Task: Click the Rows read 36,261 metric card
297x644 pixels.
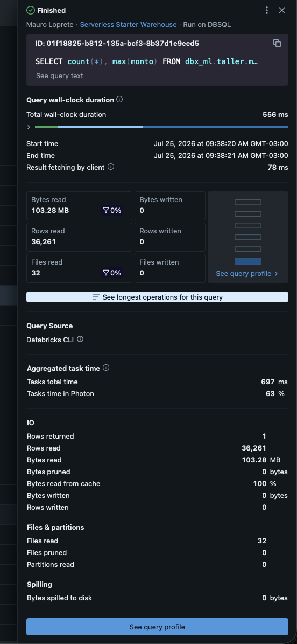Action: (x=79, y=237)
